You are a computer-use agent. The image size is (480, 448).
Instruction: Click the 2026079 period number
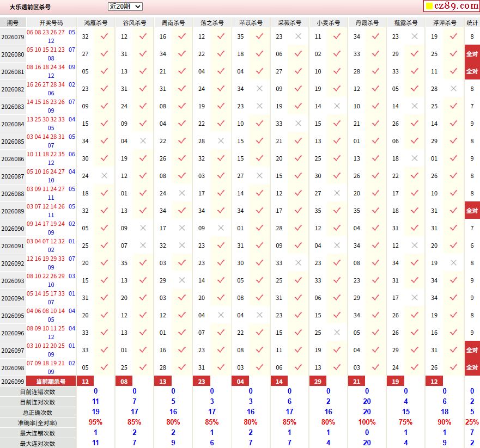click(x=13, y=37)
